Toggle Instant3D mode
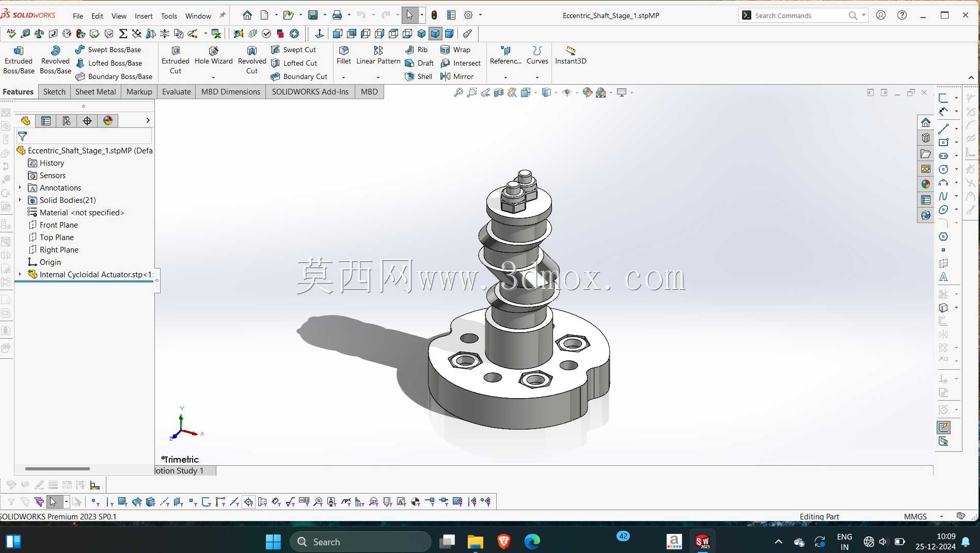This screenshot has width=980, height=553. click(x=571, y=56)
